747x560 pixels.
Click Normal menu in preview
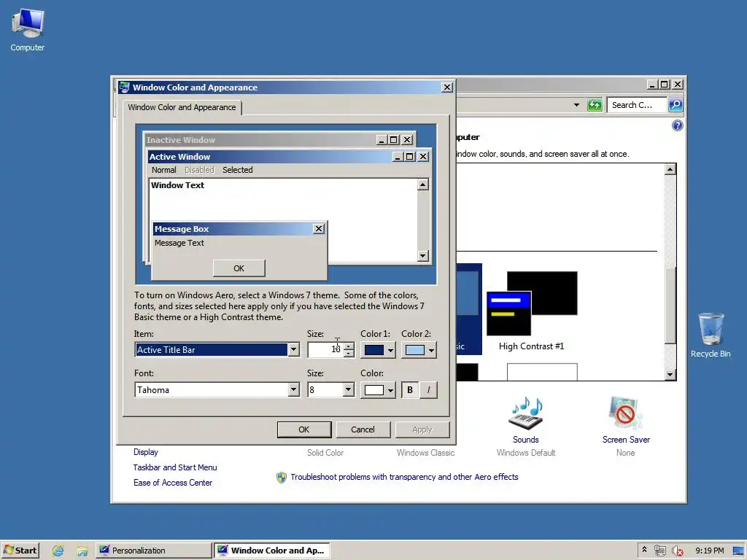click(164, 170)
